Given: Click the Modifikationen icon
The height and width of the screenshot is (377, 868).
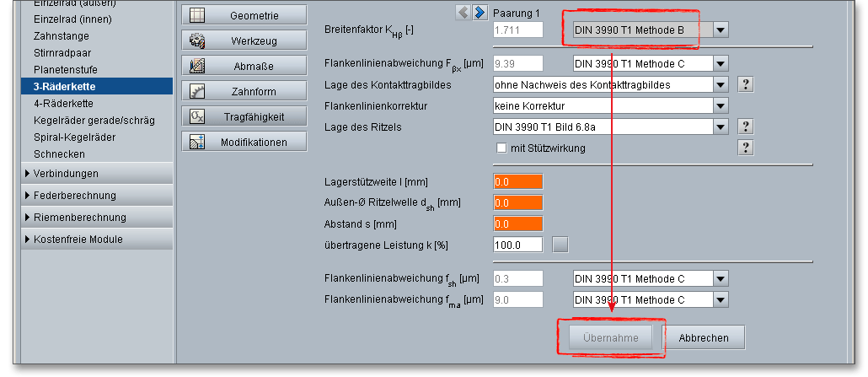Looking at the screenshot, I should [x=198, y=142].
